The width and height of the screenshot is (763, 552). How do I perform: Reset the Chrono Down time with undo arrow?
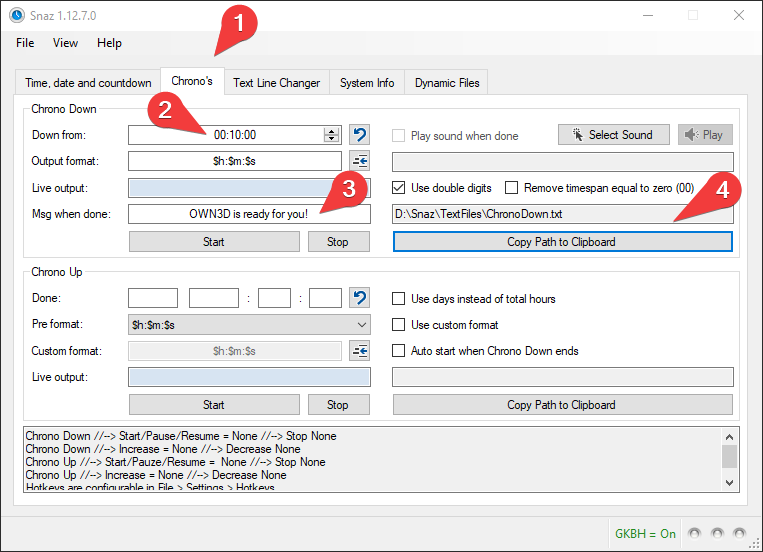[360, 135]
